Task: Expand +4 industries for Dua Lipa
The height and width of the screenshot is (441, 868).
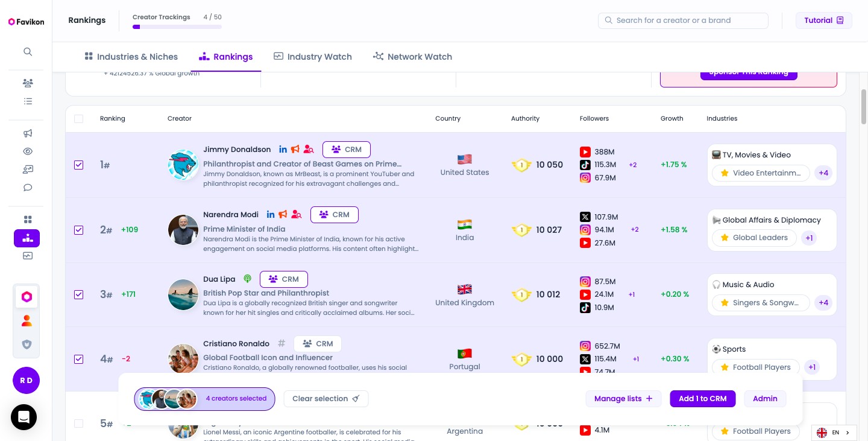Action: coord(823,302)
